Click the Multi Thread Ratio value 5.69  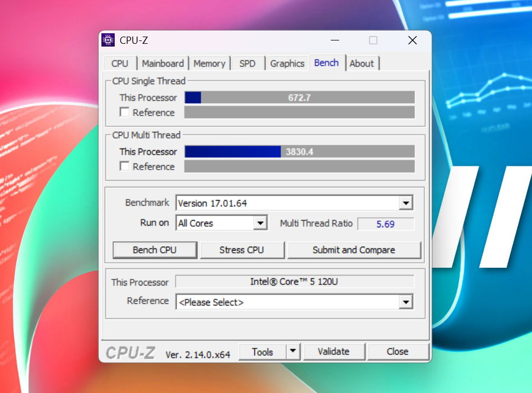(386, 224)
